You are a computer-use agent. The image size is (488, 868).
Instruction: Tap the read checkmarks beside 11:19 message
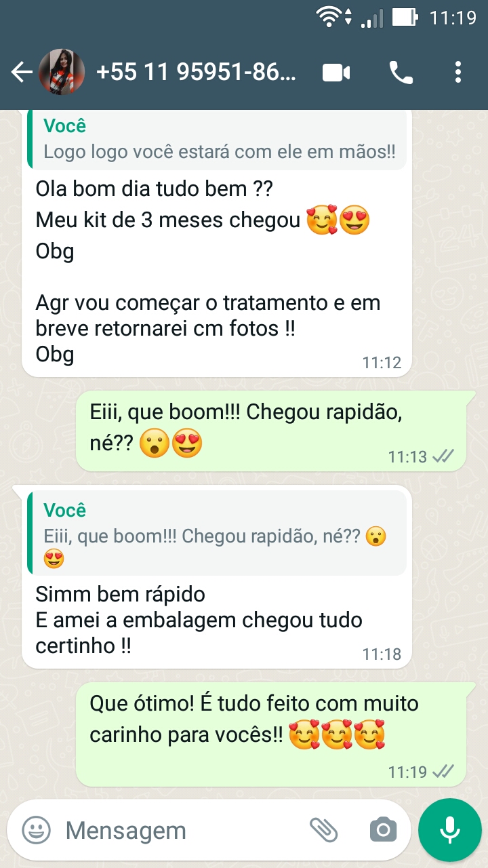(x=443, y=771)
